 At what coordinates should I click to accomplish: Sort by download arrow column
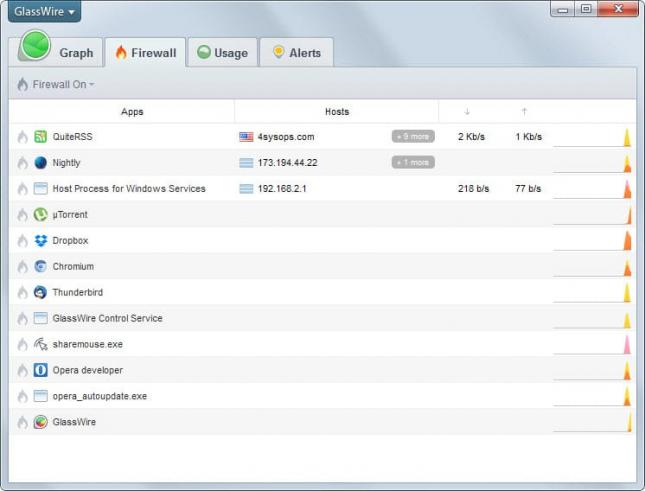467,111
